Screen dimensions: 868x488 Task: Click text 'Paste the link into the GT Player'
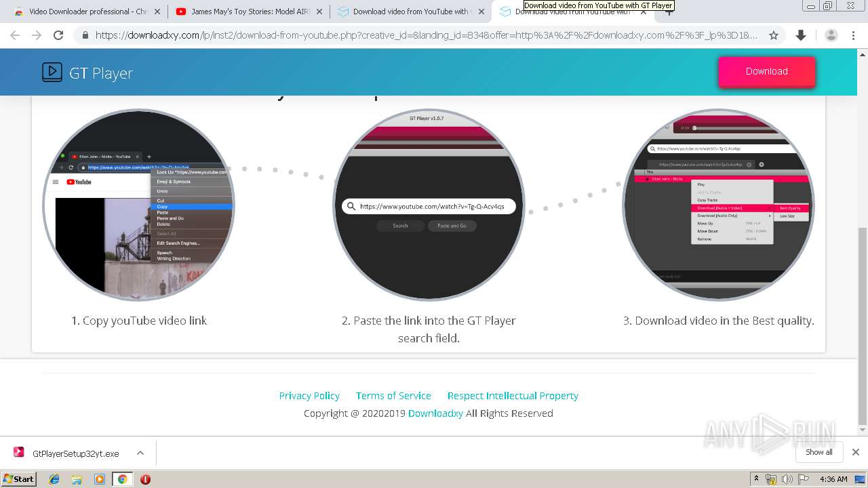(435, 321)
